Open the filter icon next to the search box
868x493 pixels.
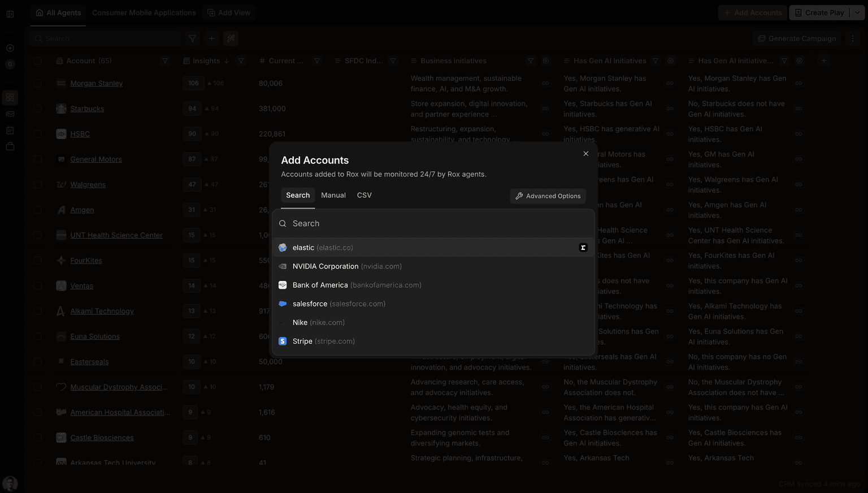pos(192,38)
